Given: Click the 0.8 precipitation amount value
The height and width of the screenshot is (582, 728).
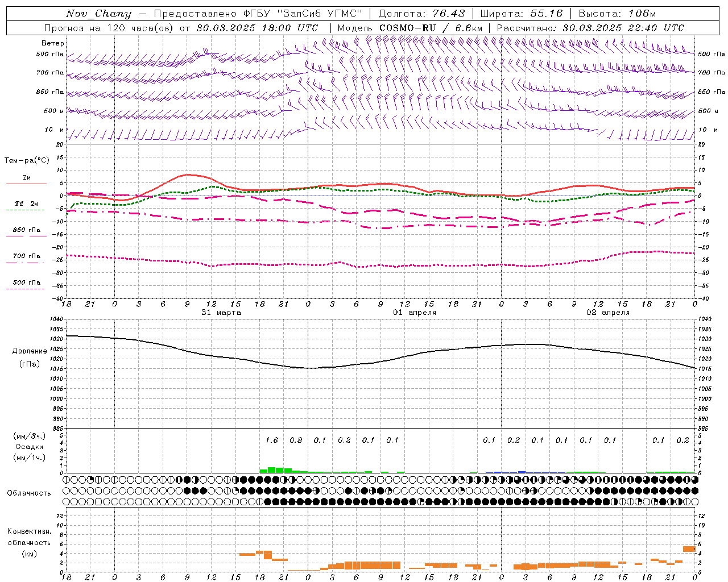Looking at the screenshot, I should (296, 440).
